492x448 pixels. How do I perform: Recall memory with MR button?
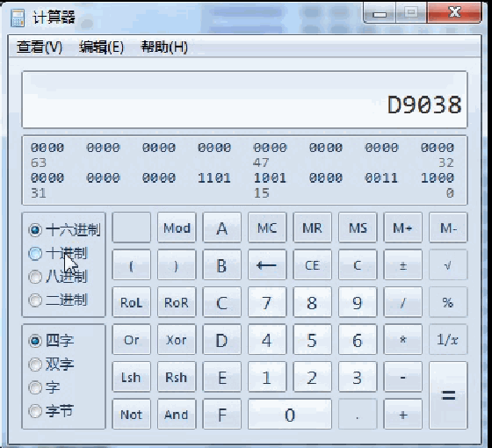312,228
